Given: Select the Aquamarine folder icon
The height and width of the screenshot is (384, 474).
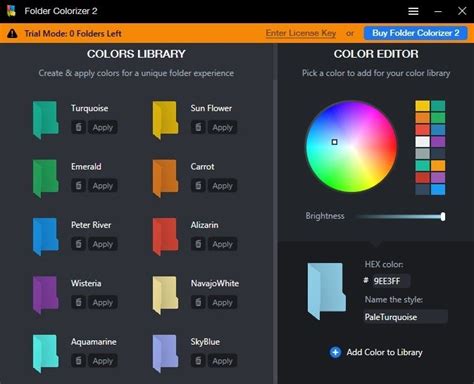Looking at the screenshot, I should [46, 353].
